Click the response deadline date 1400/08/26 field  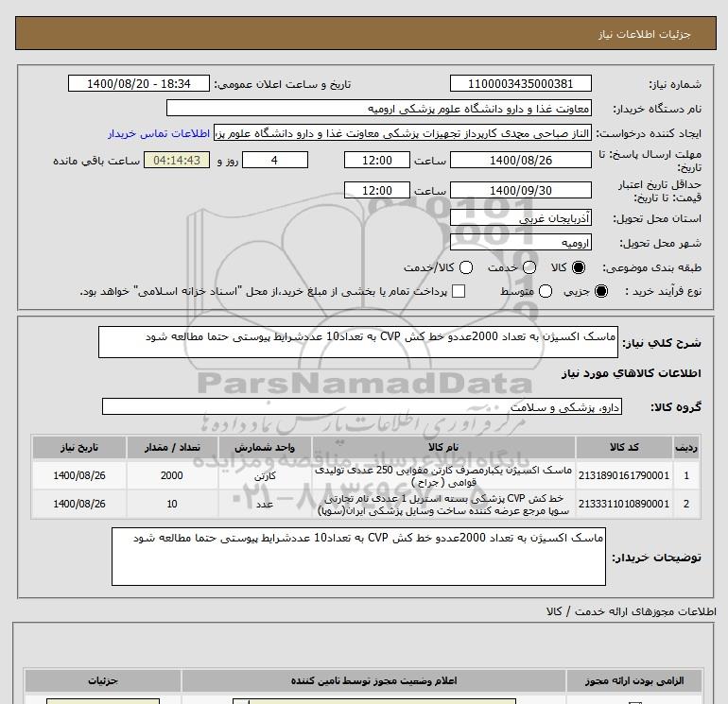click(520, 161)
